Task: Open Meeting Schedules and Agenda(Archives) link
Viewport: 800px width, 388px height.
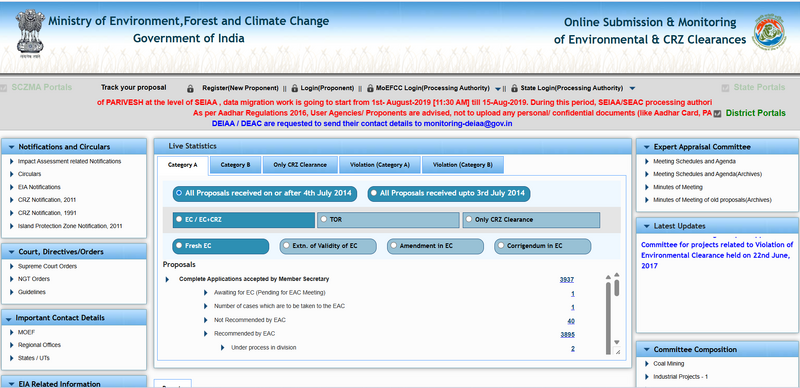Action: tap(708, 174)
